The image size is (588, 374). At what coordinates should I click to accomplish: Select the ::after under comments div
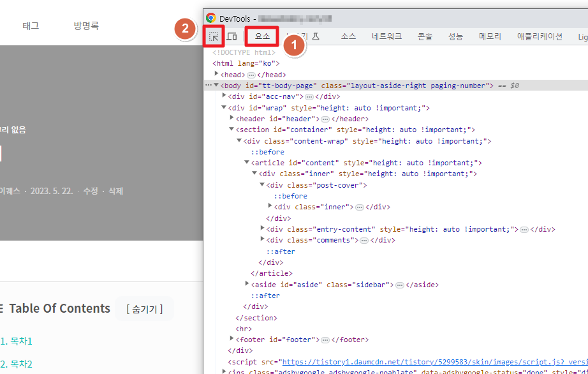point(281,251)
